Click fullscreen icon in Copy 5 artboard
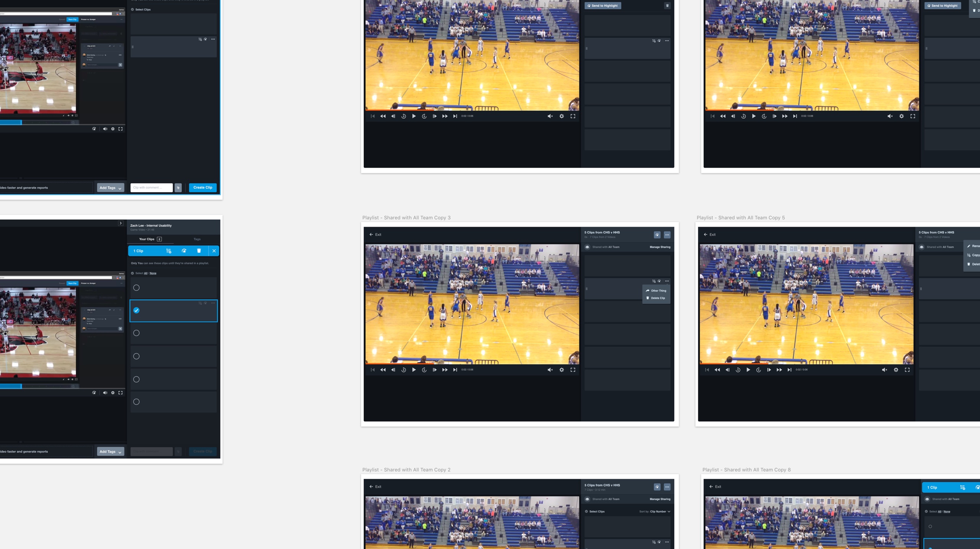980x549 pixels. click(x=907, y=370)
